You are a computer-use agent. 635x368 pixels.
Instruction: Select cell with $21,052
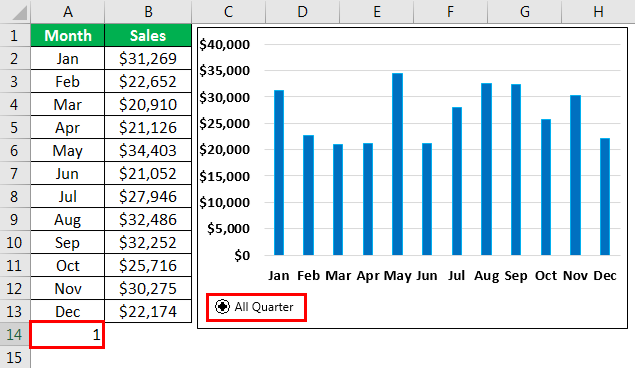click(x=148, y=173)
